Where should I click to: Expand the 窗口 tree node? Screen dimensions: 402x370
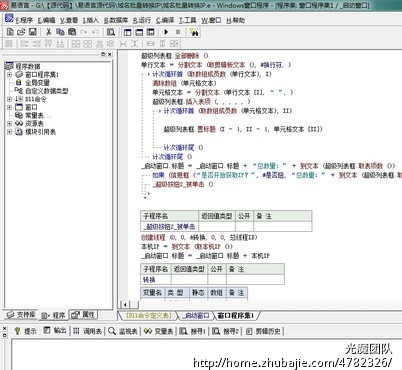(x=9, y=107)
